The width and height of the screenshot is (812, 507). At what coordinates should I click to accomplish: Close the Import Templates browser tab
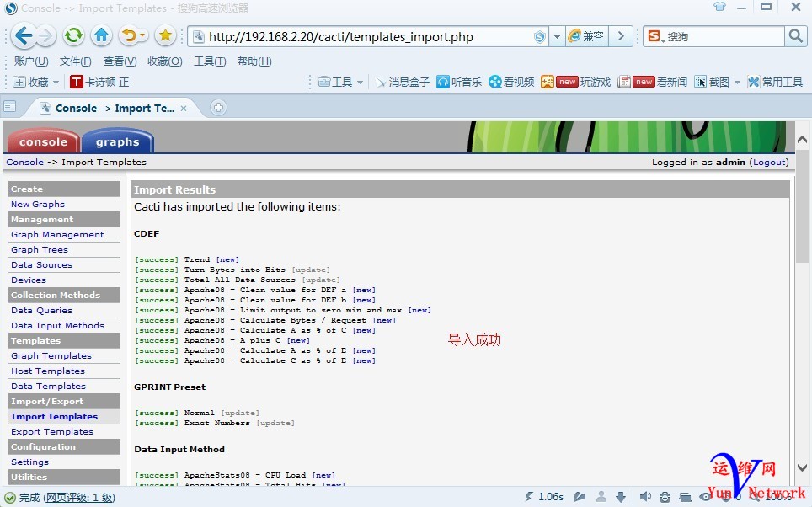click(x=184, y=109)
